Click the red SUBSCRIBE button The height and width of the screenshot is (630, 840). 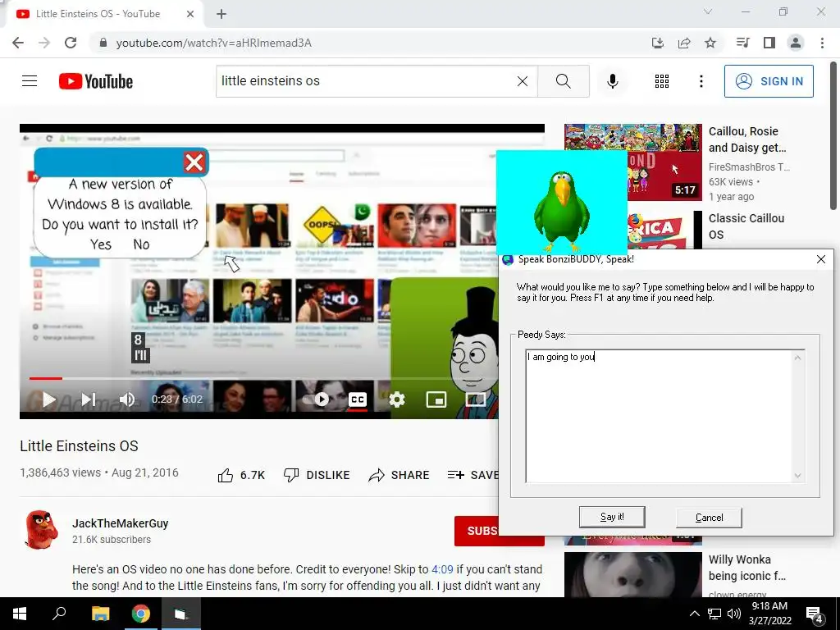pyautogui.click(x=477, y=531)
